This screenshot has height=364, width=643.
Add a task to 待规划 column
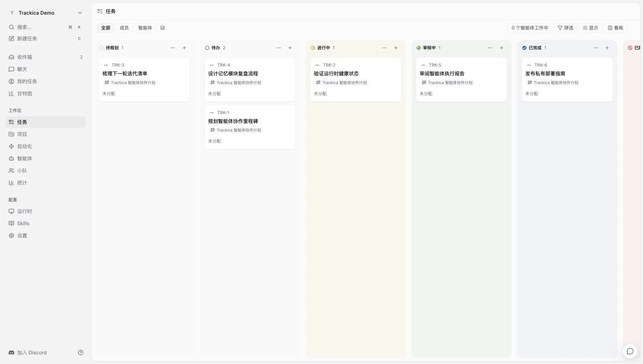point(184,48)
